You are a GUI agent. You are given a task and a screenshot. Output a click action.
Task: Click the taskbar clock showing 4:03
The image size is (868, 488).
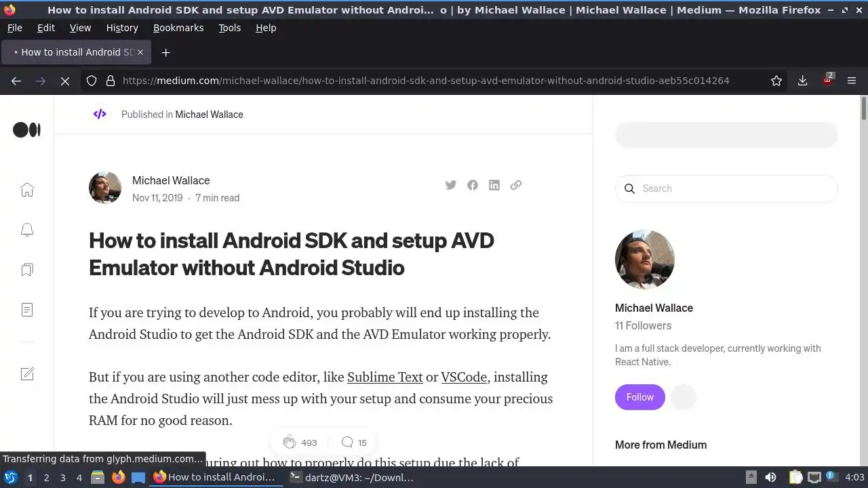(x=854, y=477)
